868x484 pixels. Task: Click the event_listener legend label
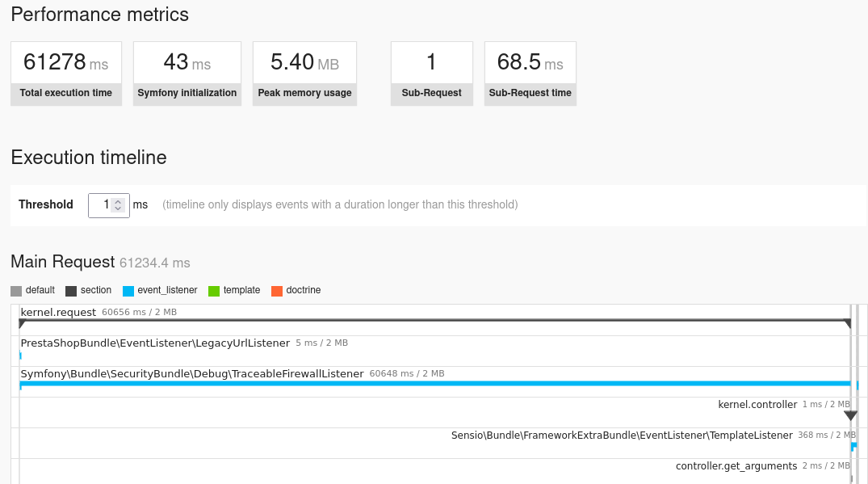pos(167,290)
